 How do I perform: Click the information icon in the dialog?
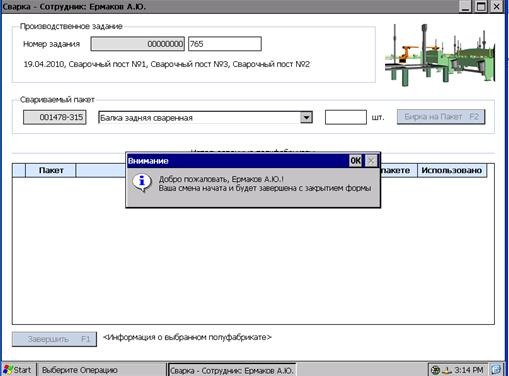point(142,183)
